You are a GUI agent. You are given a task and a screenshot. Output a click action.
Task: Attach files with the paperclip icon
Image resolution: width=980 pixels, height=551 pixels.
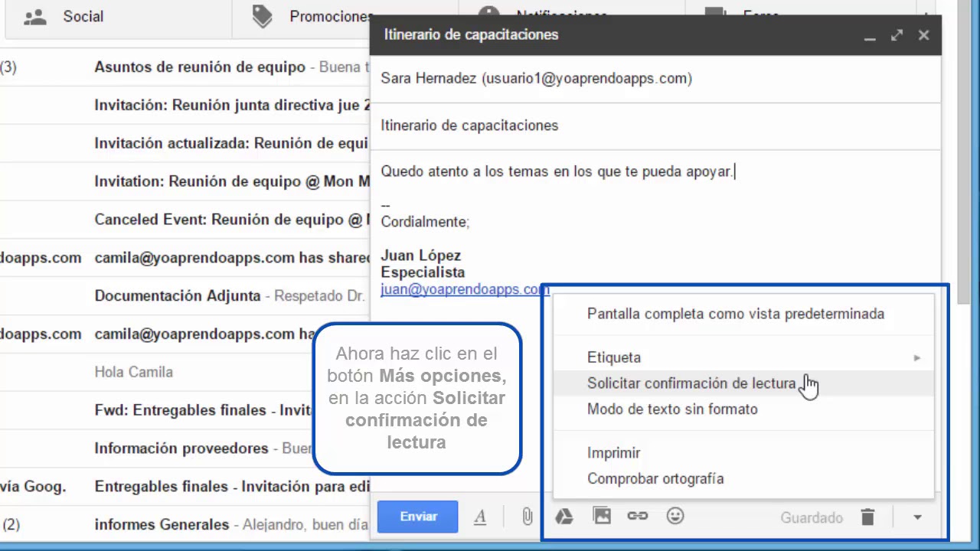click(x=528, y=517)
